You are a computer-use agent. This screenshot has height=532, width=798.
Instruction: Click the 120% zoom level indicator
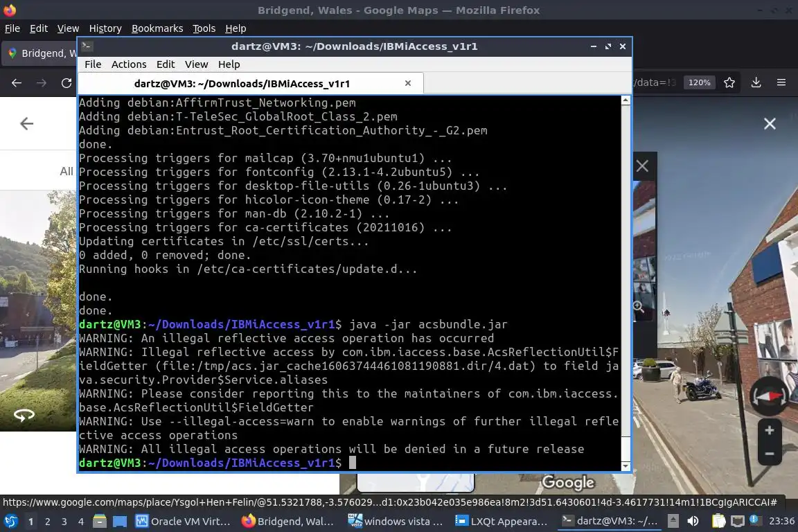click(x=699, y=82)
